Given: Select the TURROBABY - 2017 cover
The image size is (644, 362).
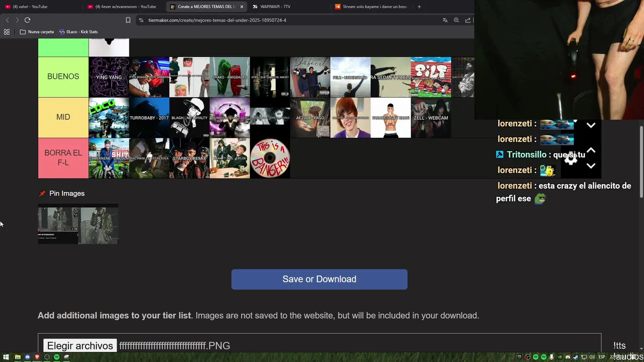Looking at the screenshot, I should pyautogui.click(x=149, y=118).
